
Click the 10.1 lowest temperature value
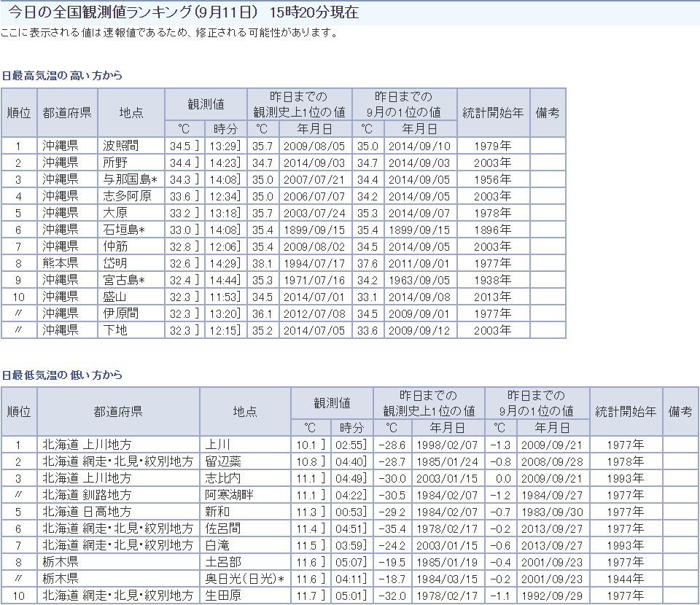coord(306,445)
